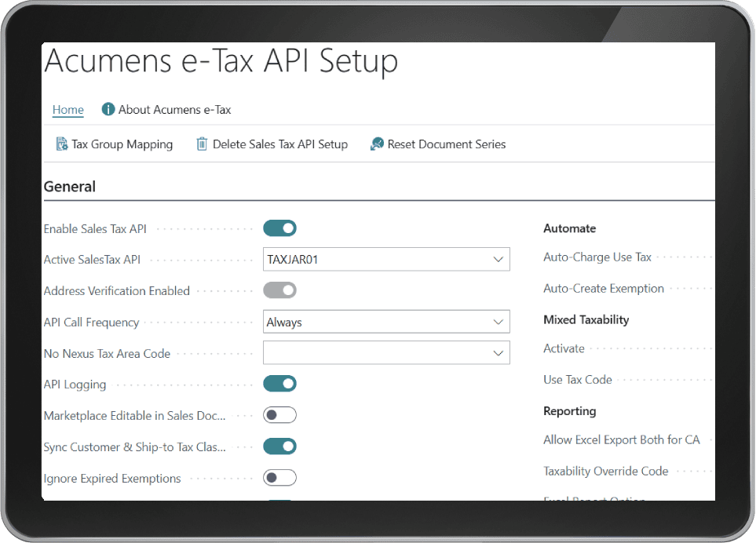
Task: Open the Home tab
Action: coord(68,110)
